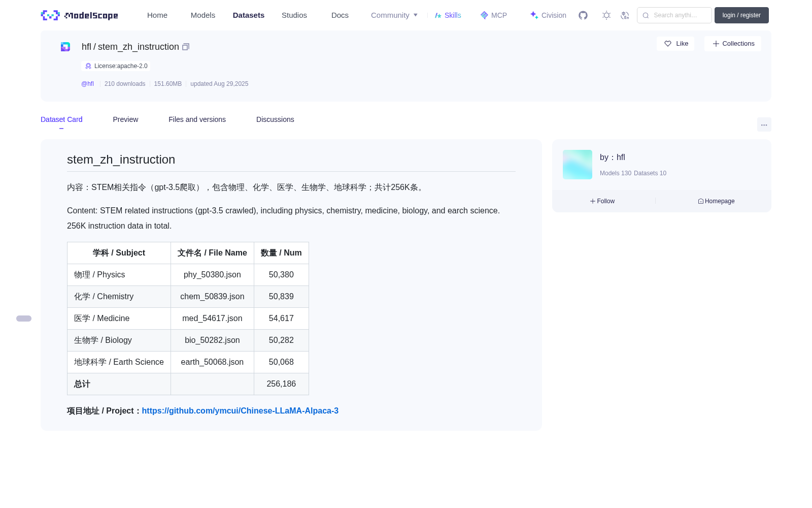This screenshot has width=812, height=508.
Task: Click the phy_50380.json file name cell
Action: click(x=212, y=275)
